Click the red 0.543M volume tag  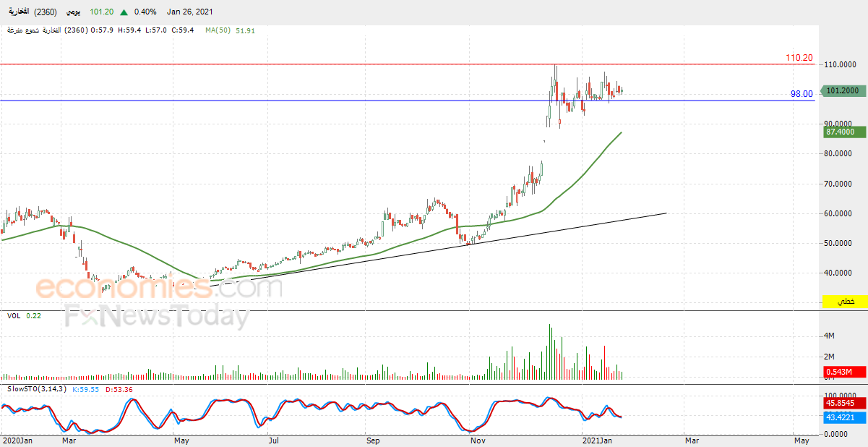tap(843, 372)
